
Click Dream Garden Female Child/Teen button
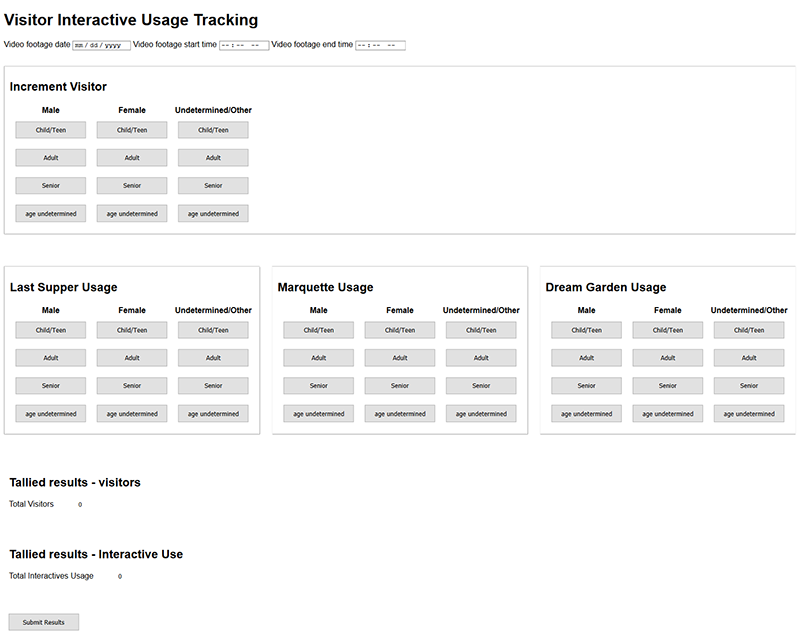(x=668, y=330)
